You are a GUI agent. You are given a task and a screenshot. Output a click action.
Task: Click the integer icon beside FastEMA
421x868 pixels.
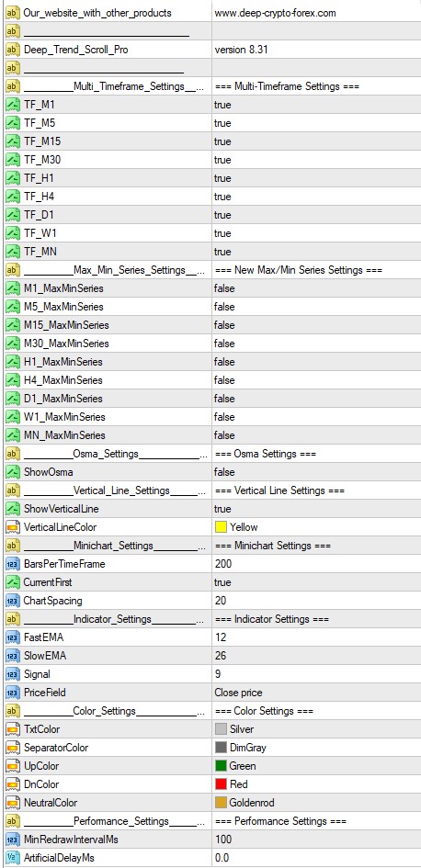tap(12, 637)
